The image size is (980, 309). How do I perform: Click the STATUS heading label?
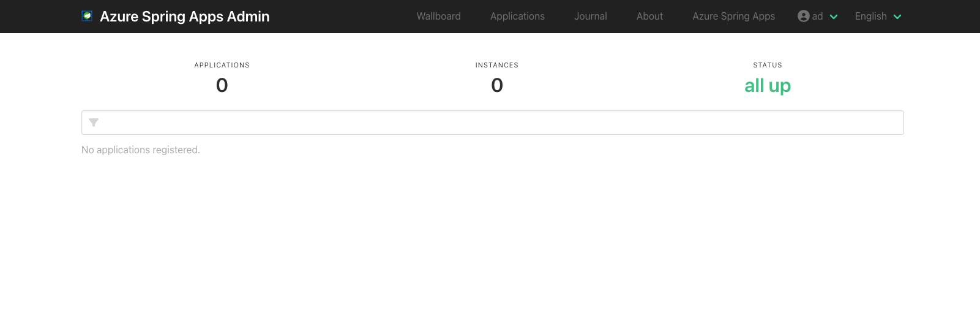(x=768, y=65)
